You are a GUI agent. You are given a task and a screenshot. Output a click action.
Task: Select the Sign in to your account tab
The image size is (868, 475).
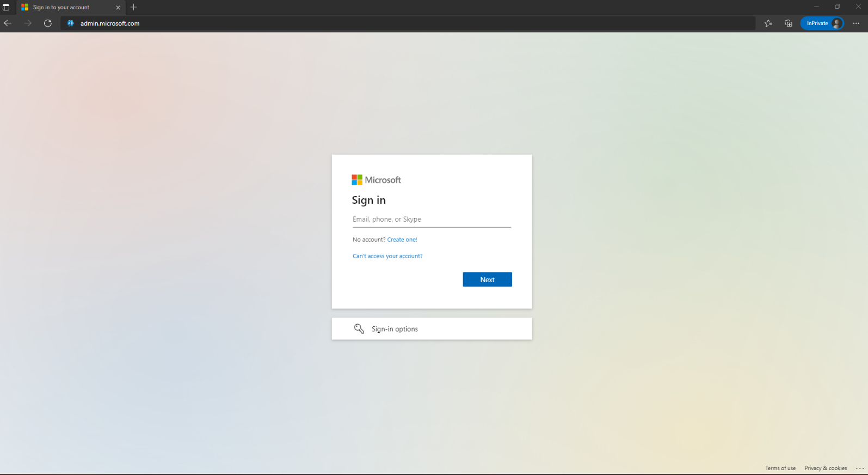click(71, 7)
